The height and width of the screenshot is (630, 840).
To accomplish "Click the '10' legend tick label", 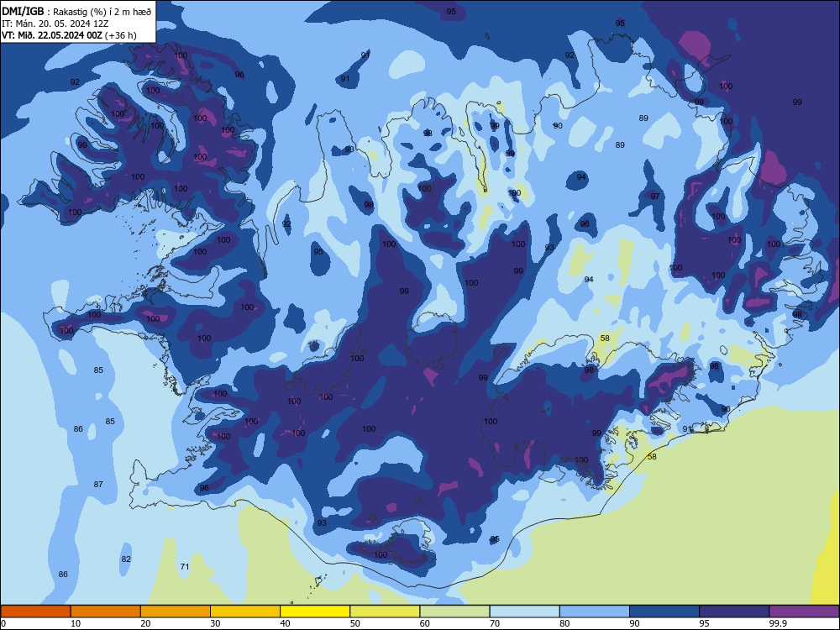I will pyautogui.click(x=76, y=623).
